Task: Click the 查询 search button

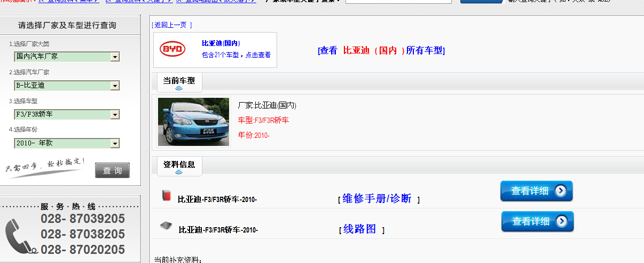Action: 112,171
